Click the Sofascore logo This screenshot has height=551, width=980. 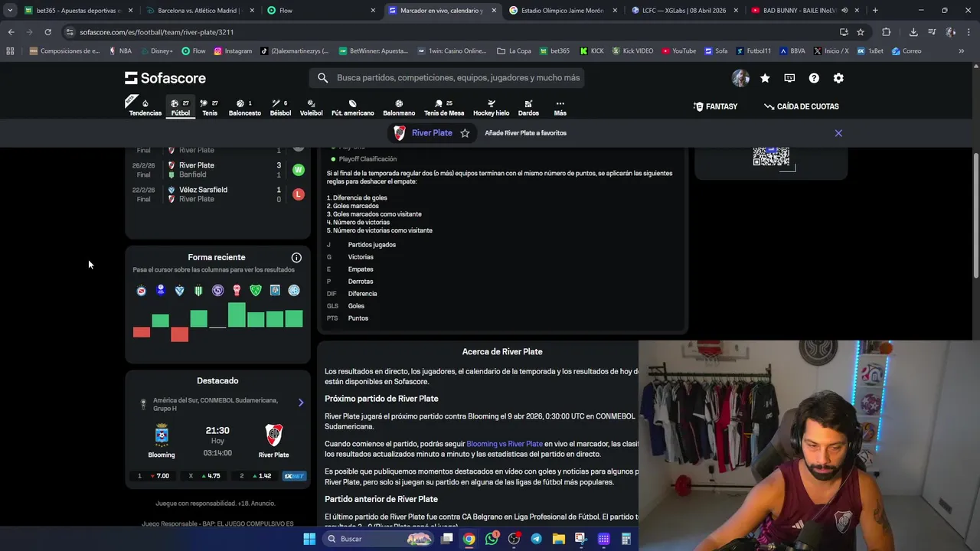tap(165, 78)
